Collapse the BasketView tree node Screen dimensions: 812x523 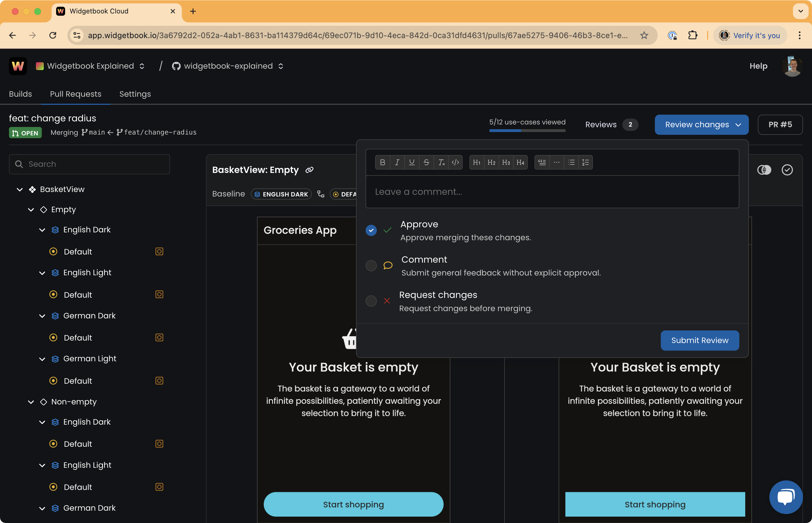[20, 189]
